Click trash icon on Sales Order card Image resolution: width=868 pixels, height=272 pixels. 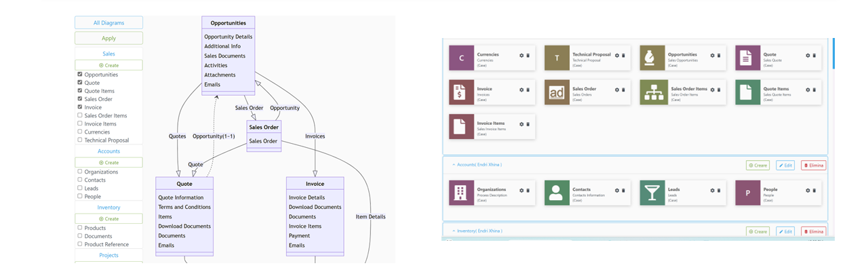624,90
